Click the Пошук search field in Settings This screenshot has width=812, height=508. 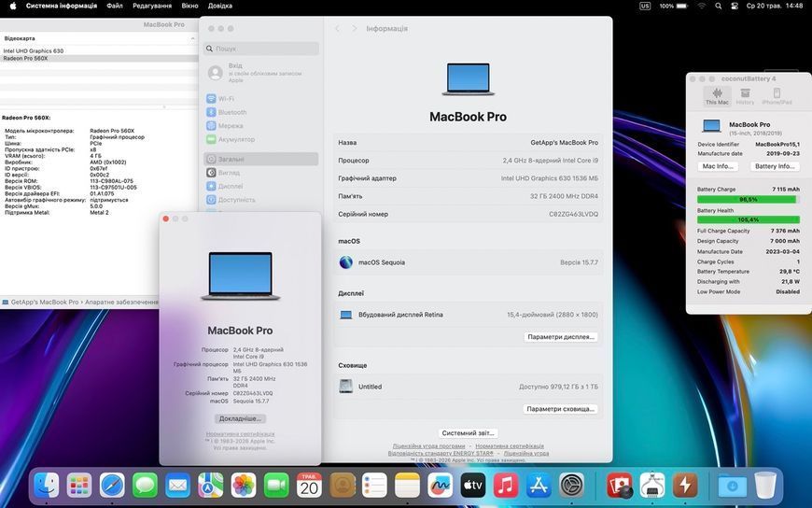tap(261, 49)
